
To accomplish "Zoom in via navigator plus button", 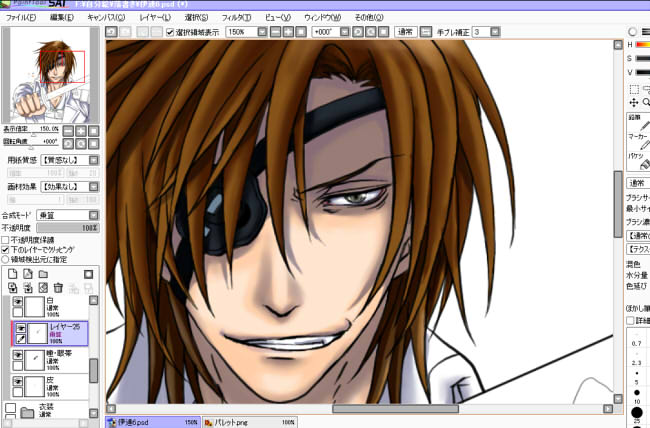I will (81, 131).
